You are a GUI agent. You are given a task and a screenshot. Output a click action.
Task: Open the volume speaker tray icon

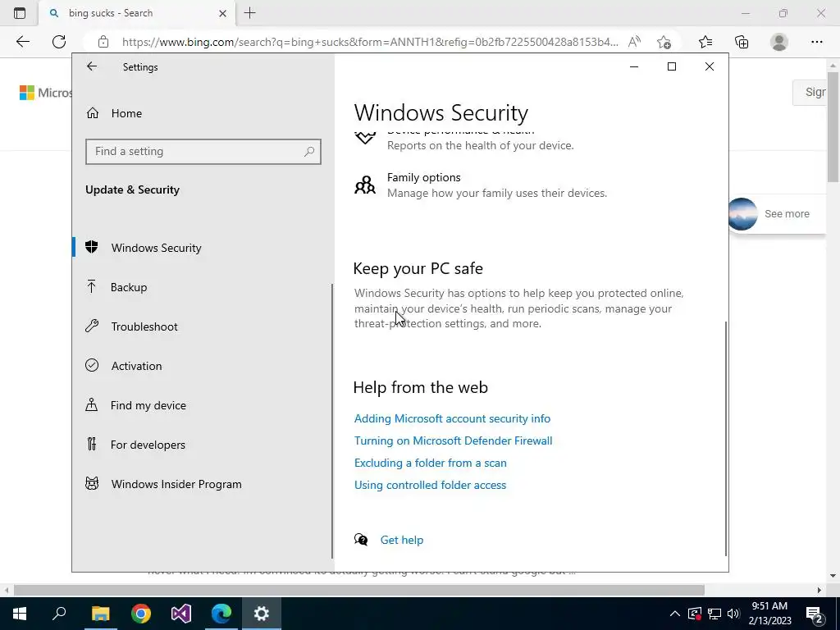tap(734, 614)
